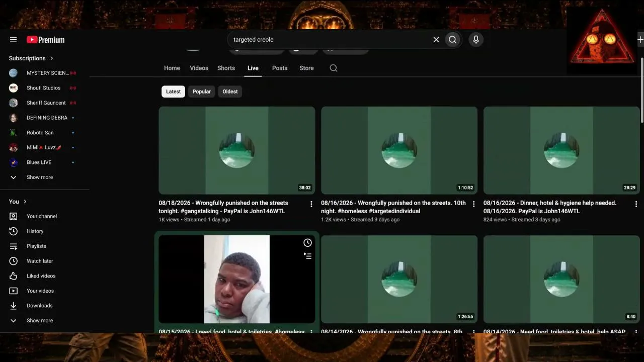Open Shout! Studios channel avatar
This screenshot has width=644, height=362.
point(14,88)
